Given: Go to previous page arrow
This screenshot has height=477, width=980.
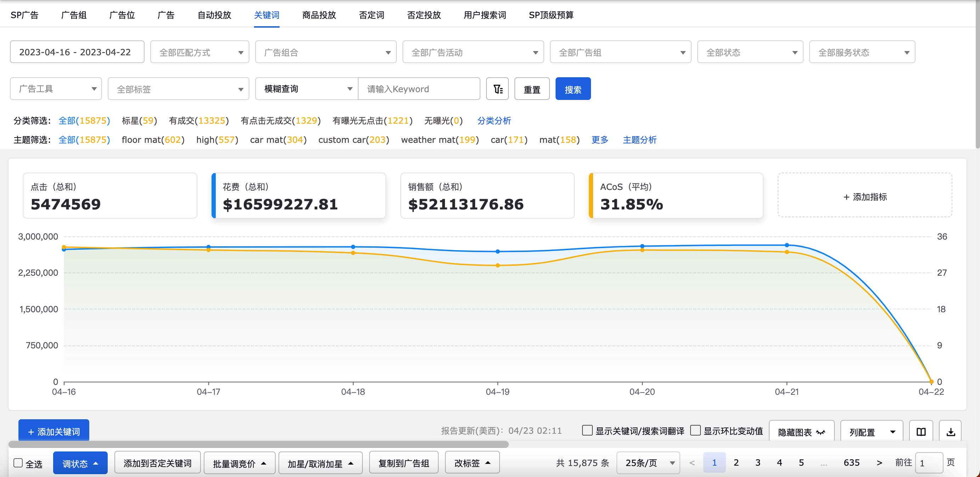Looking at the screenshot, I should click(x=692, y=463).
